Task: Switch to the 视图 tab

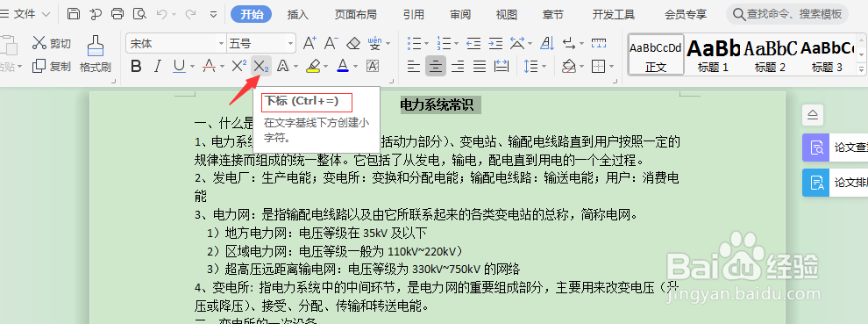Action: [506, 14]
